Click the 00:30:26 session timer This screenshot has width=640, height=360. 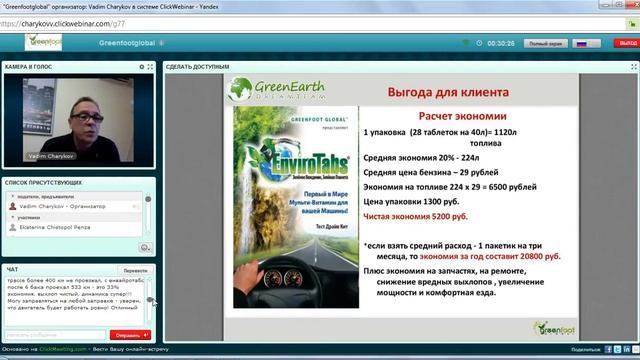pyautogui.click(x=501, y=43)
